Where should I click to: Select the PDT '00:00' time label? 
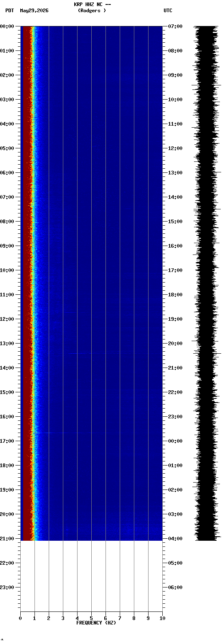point(7,26)
